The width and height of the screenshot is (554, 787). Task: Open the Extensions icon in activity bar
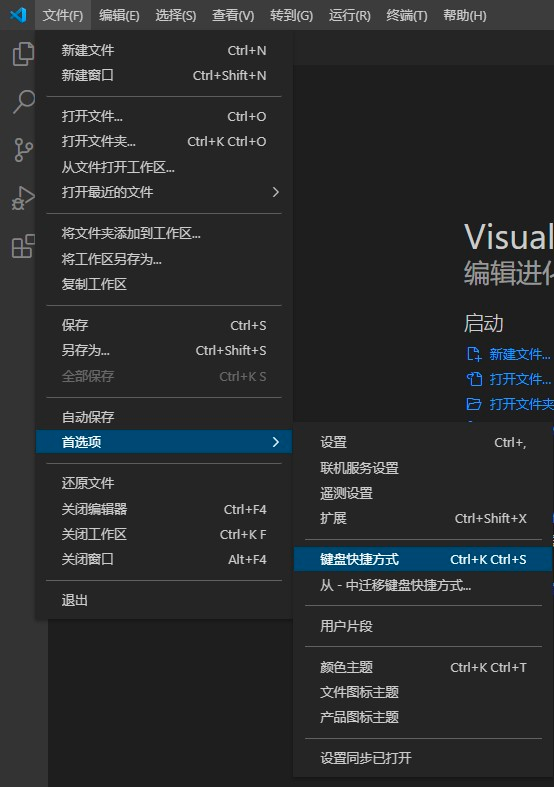23,246
